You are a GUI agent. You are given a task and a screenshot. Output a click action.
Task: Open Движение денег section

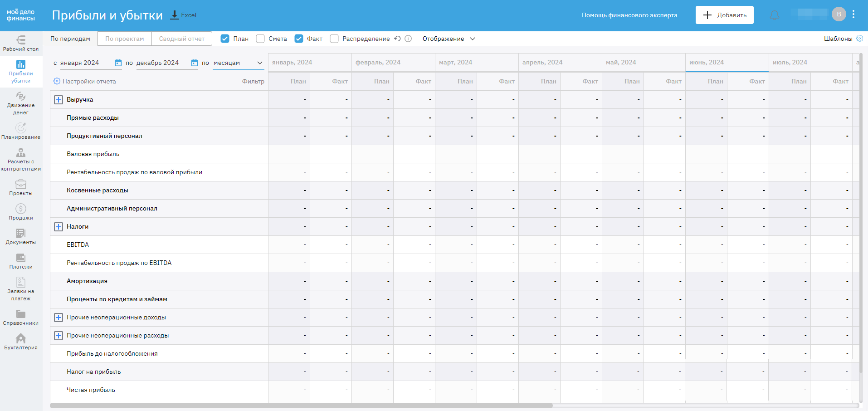21,103
